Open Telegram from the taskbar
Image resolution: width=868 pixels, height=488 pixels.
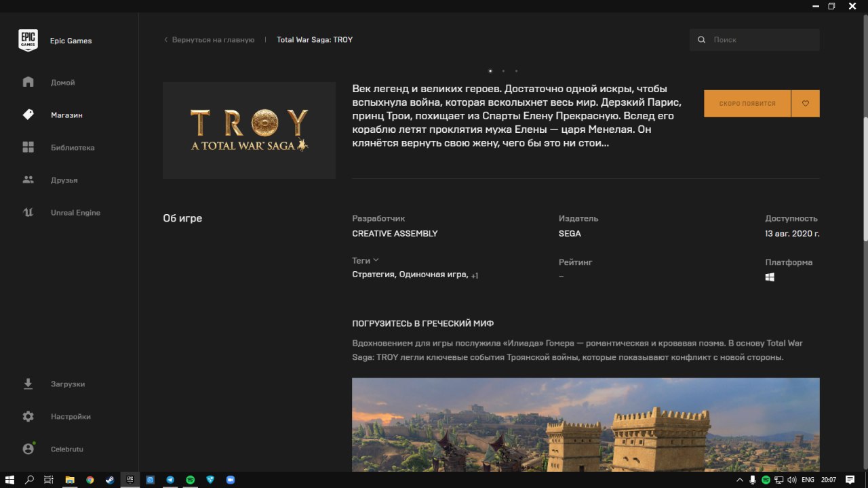coord(170,480)
